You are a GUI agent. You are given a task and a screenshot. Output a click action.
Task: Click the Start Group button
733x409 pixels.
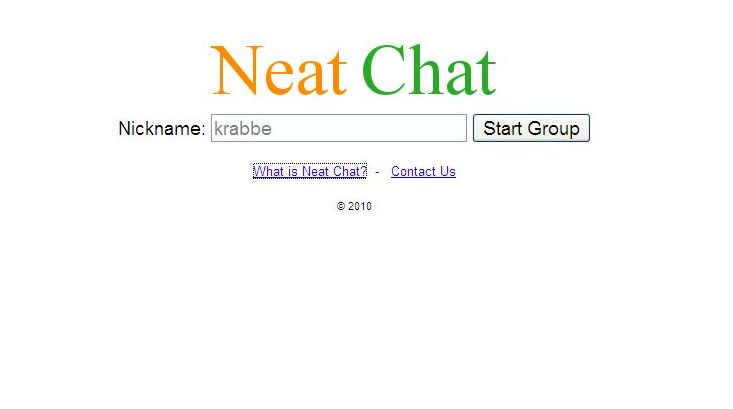pyautogui.click(x=531, y=128)
